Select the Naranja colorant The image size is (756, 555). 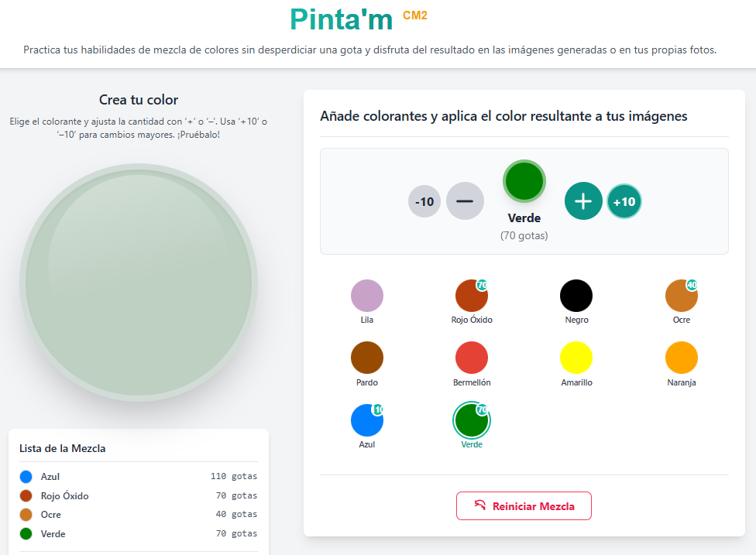coord(682,358)
